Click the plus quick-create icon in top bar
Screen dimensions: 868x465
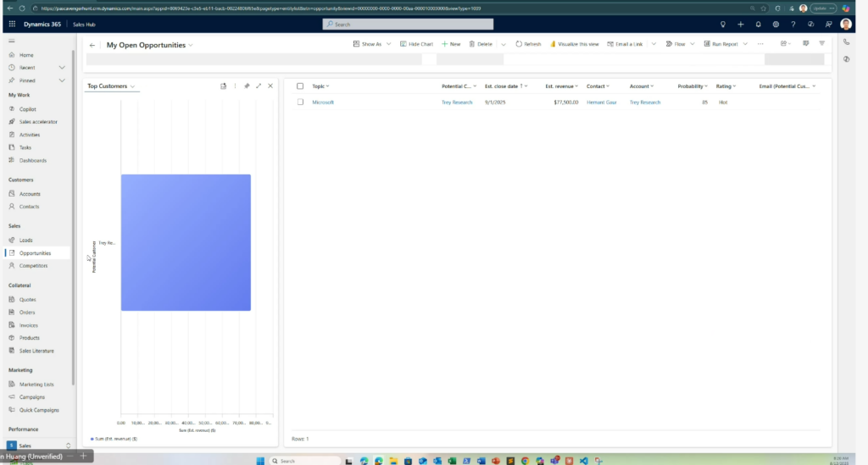741,25
